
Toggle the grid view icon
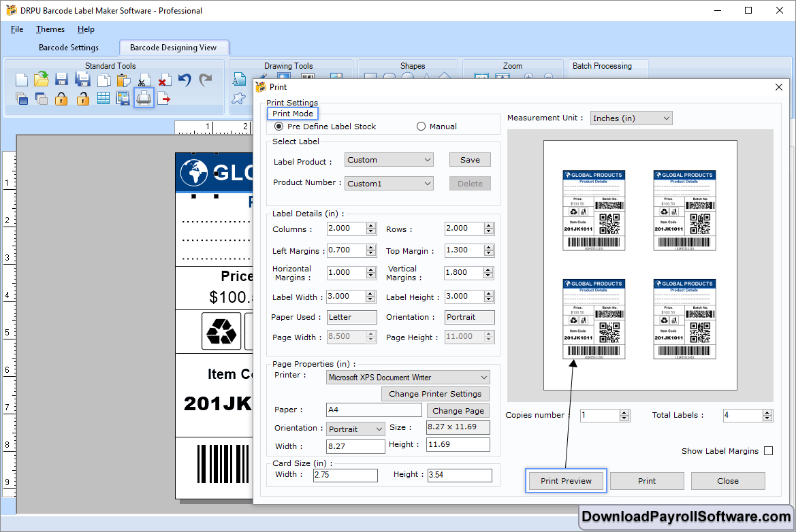pos(103,98)
